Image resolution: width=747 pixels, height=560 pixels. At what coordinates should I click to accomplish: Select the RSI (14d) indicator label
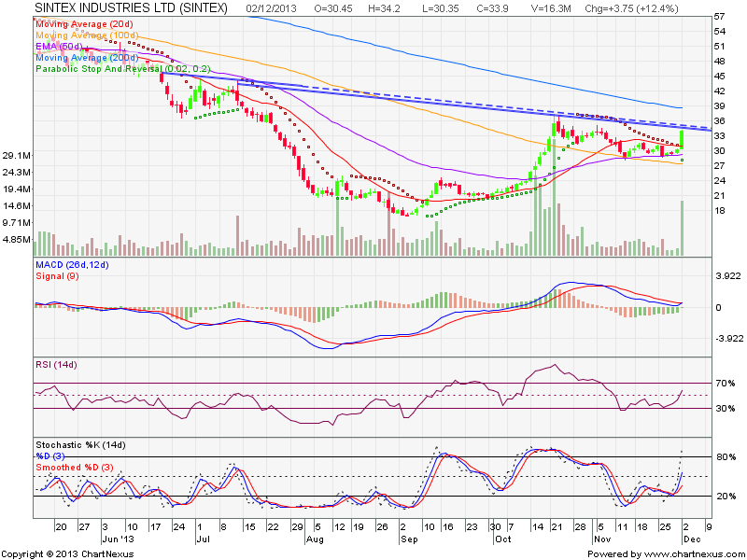(x=56, y=365)
